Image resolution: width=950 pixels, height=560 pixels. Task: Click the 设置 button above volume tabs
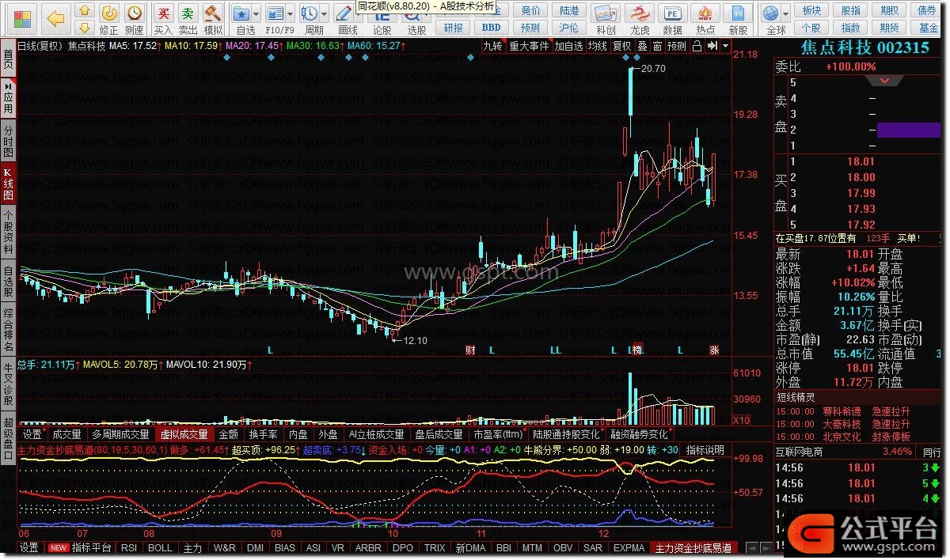click(x=32, y=434)
